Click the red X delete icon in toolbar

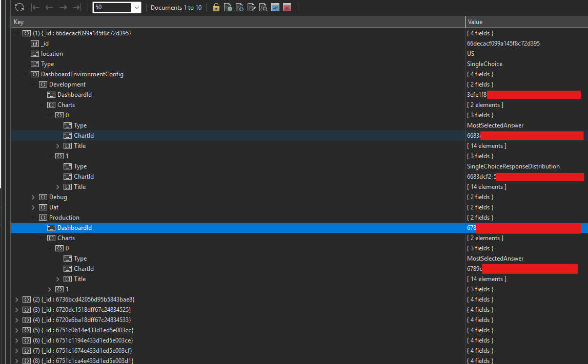(x=287, y=7)
